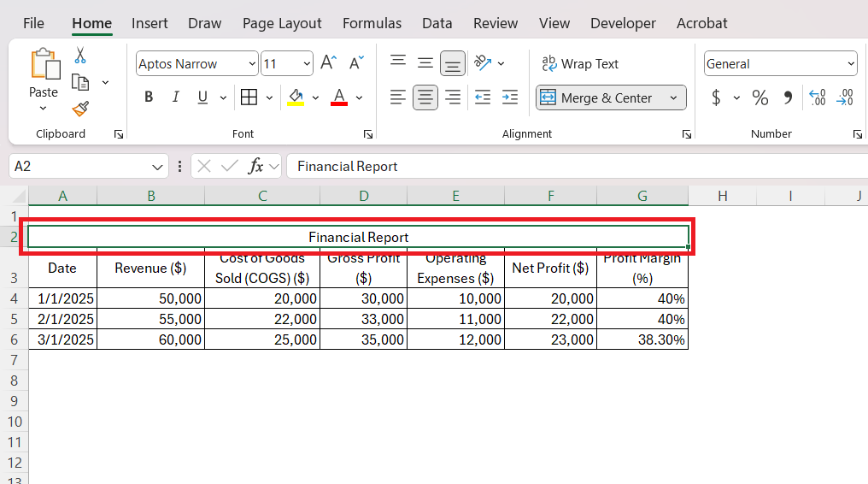The height and width of the screenshot is (484, 868).
Task: Expand the Name Box dropdown arrow
Action: click(x=157, y=167)
